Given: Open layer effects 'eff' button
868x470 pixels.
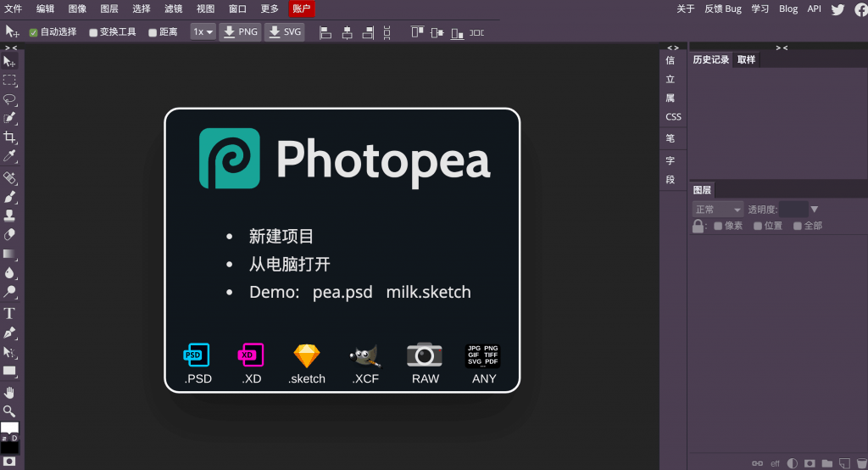Looking at the screenshot, I should [775, 463].
